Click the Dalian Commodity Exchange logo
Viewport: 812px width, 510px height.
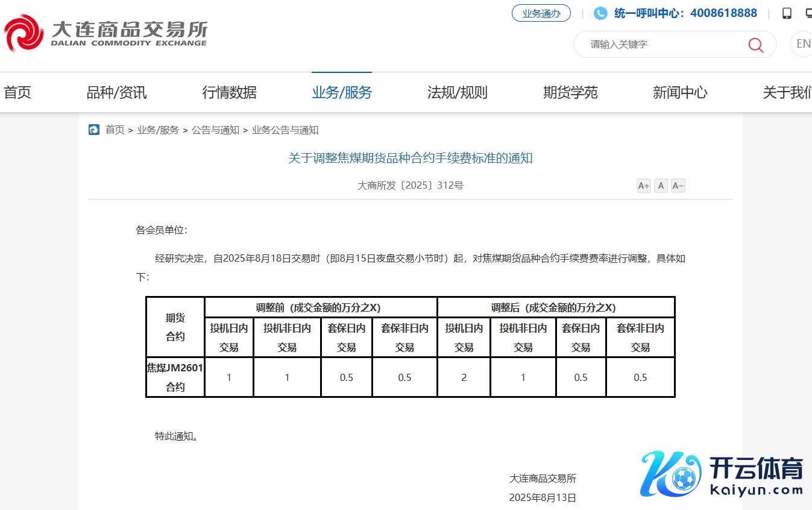pyautogui.click(x=105, y=33)
